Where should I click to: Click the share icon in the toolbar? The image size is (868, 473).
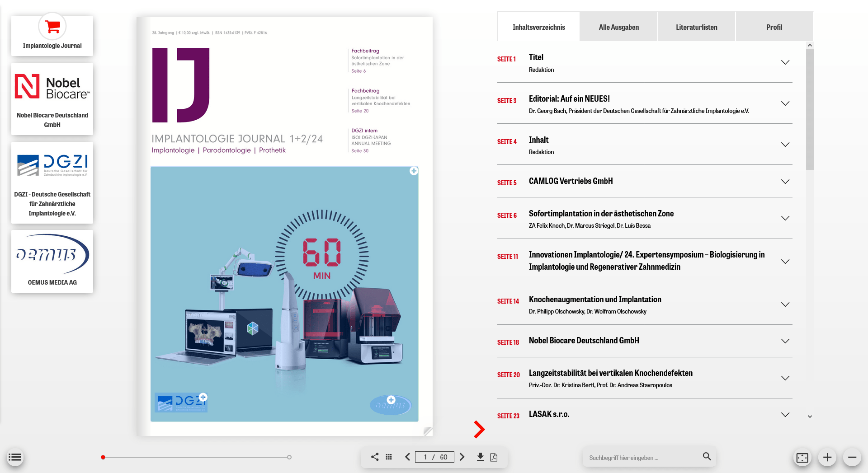click(375, 457)
